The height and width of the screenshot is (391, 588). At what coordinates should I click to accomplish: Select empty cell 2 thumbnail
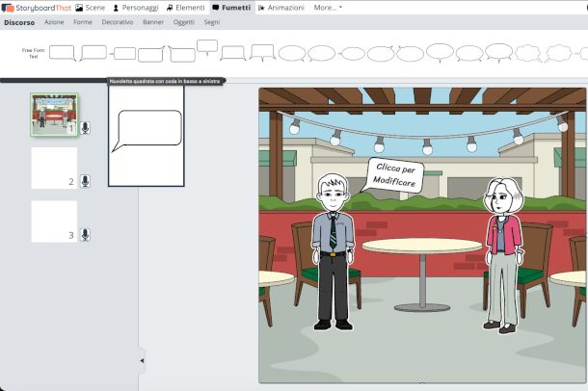tap(54, 169)
